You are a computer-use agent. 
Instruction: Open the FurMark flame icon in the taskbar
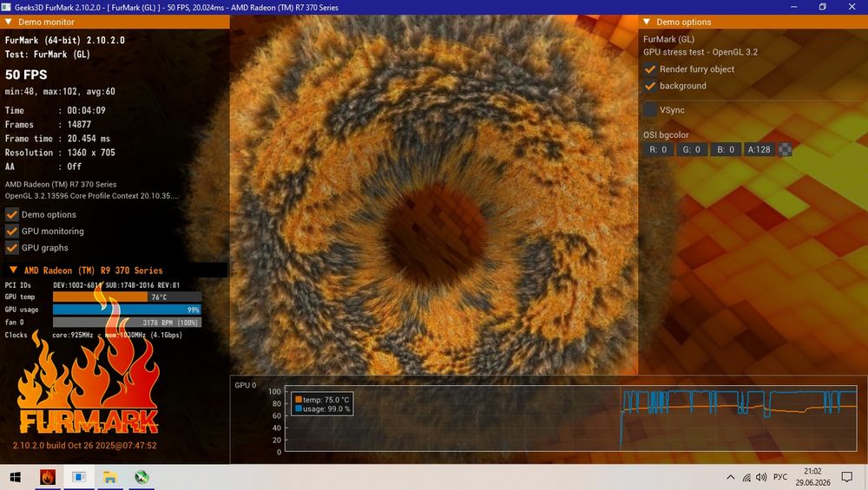point(48,477)
